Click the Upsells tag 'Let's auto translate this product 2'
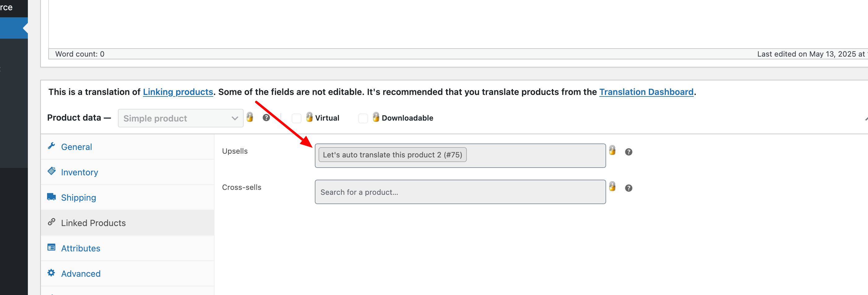This screenshot has height=295, width=868. point(393,155)
